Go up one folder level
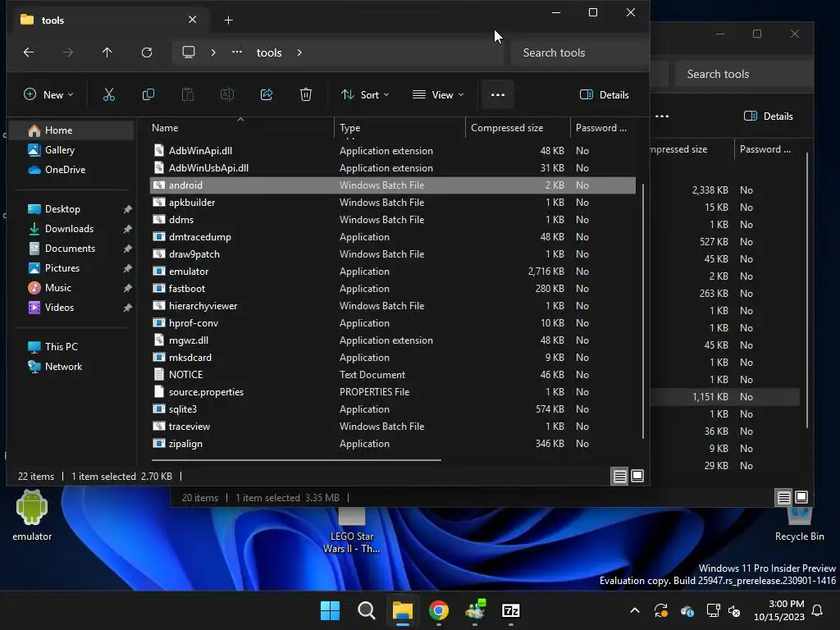 pos(107,52)
